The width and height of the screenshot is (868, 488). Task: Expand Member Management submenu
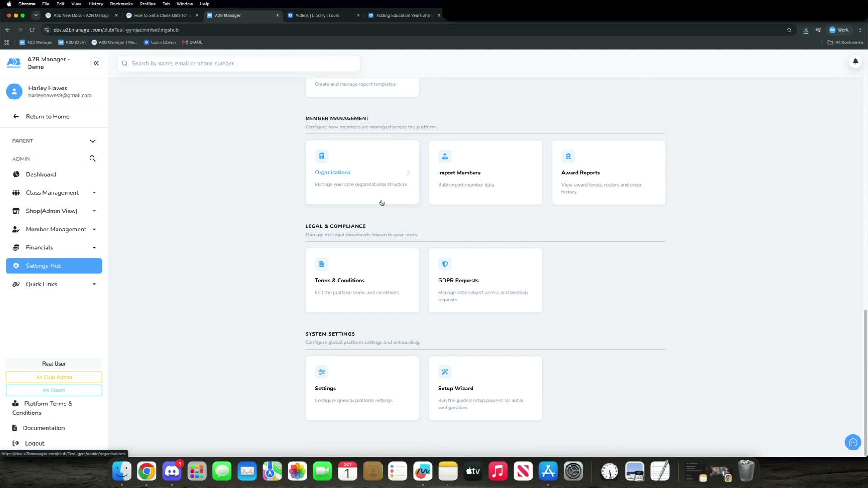click(94, 230)
